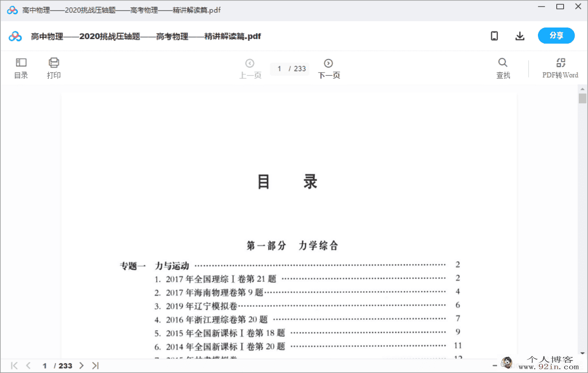Jump to first page in bottom bar
This screenshot has width=588, height=373.
point(14,366)
